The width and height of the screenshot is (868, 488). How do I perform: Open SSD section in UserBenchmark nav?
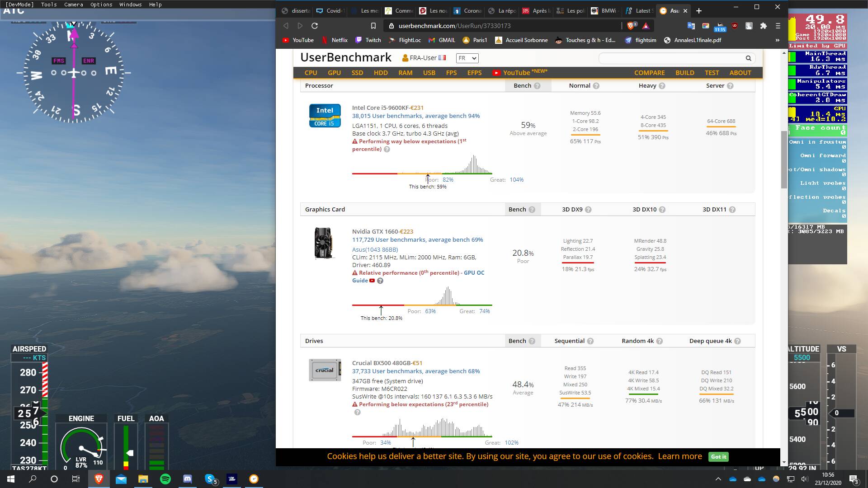[357, 73]
